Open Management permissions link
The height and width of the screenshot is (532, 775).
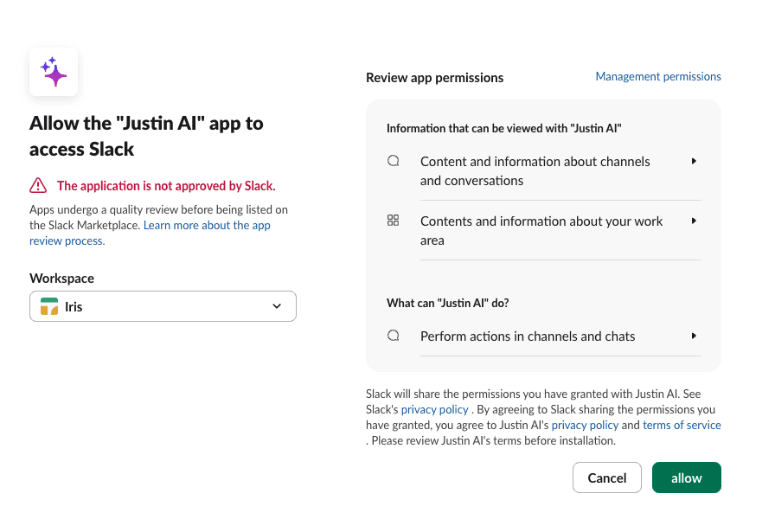tap(658, 77)
